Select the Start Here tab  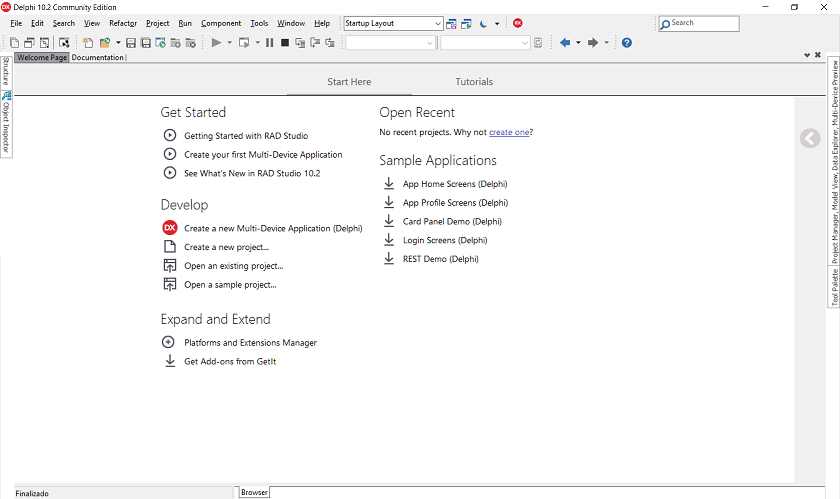(349, 81)
